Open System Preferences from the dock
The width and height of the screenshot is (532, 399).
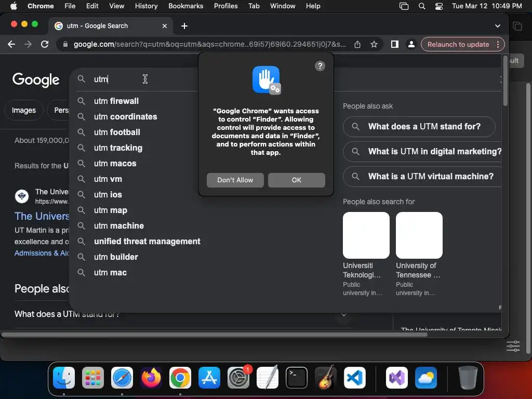[x=238, y=378]
